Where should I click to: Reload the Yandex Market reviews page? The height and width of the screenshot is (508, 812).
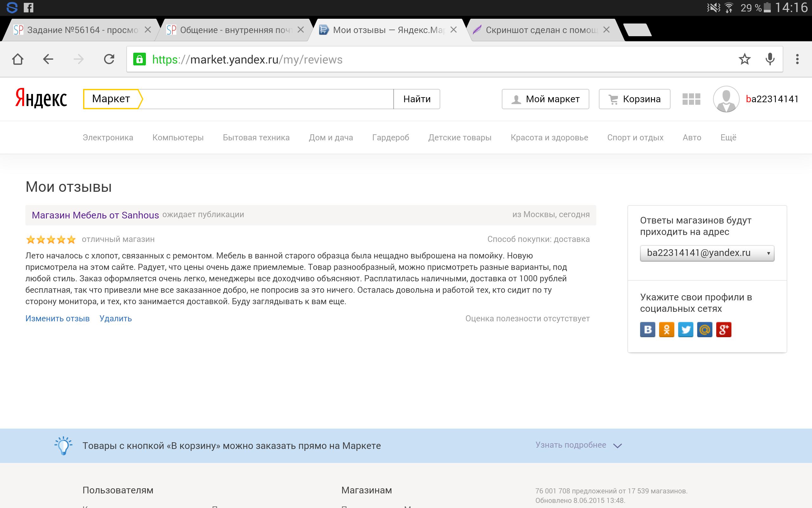point(109,59)
